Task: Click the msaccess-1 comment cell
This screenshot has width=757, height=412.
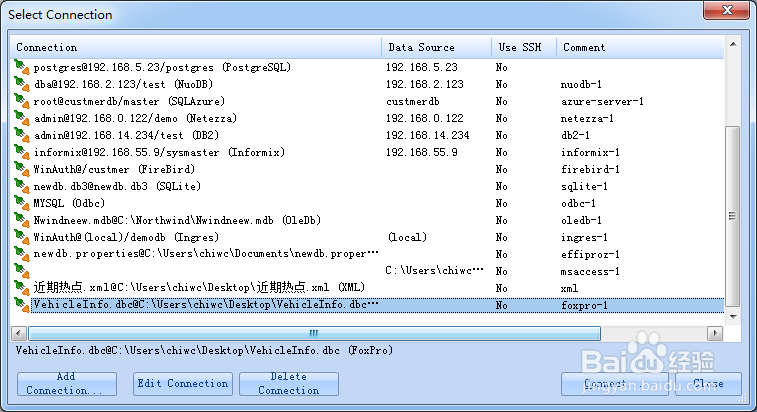Action: (x=590, y=271)
